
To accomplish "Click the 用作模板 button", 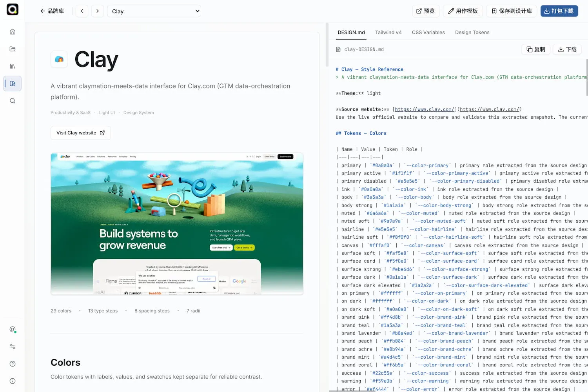I will tap(463, 11).
